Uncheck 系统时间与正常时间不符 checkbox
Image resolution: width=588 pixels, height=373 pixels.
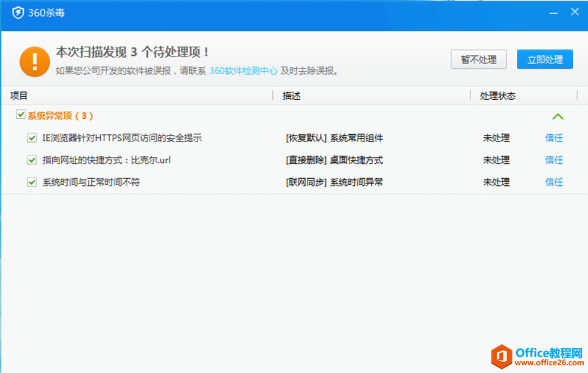[x=32, y=182]
